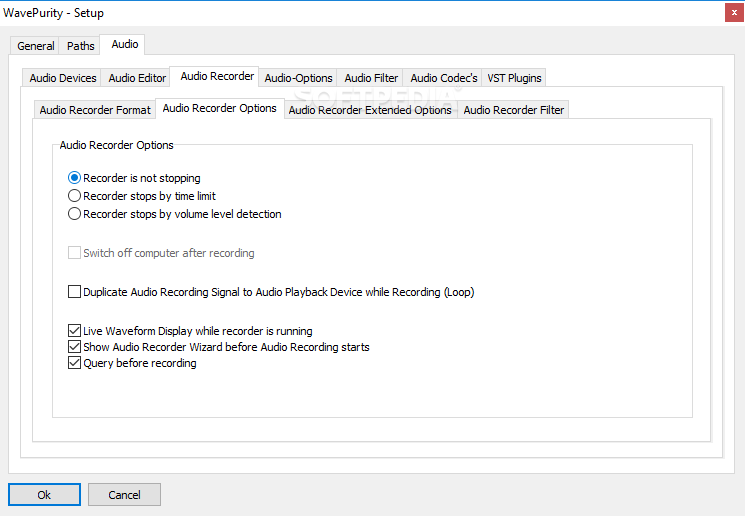Screen dimensions: 745x516
Task: Select Audio Recorder Options tab
Action: [220, 108]
